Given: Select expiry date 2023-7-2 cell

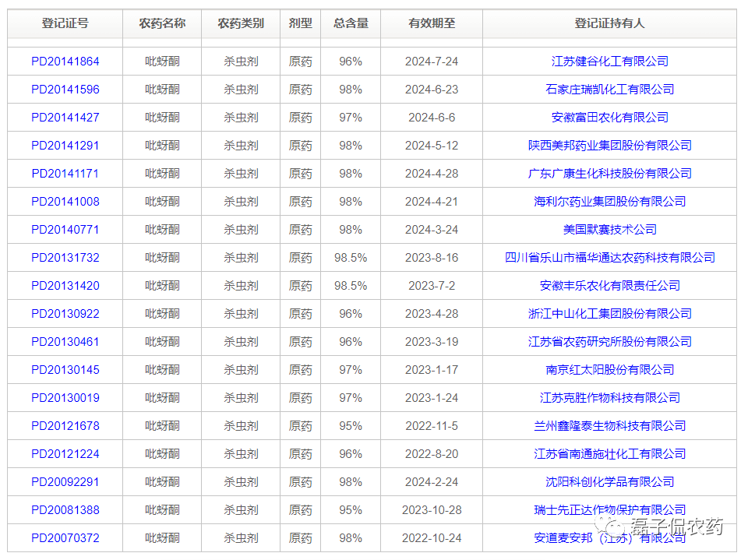Looking at the screenshot, I should (432, 286).
